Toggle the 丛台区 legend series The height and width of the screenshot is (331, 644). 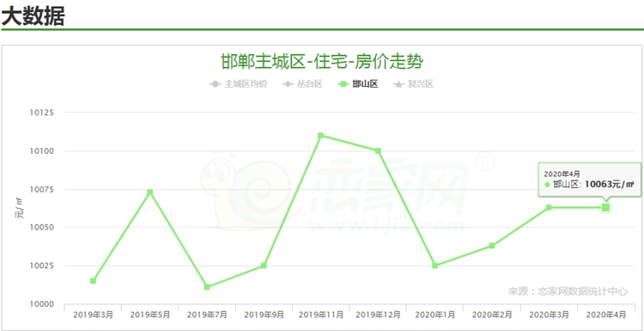tap(302, 84)
